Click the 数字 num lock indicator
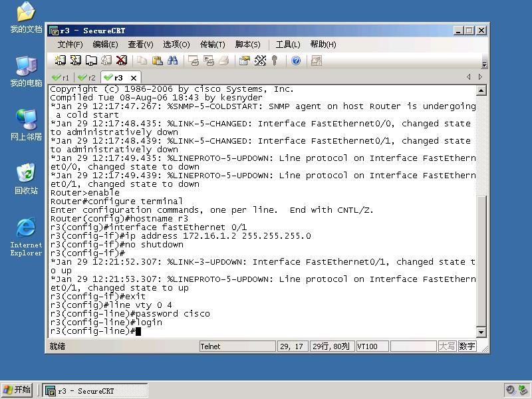 coord(467,346)
